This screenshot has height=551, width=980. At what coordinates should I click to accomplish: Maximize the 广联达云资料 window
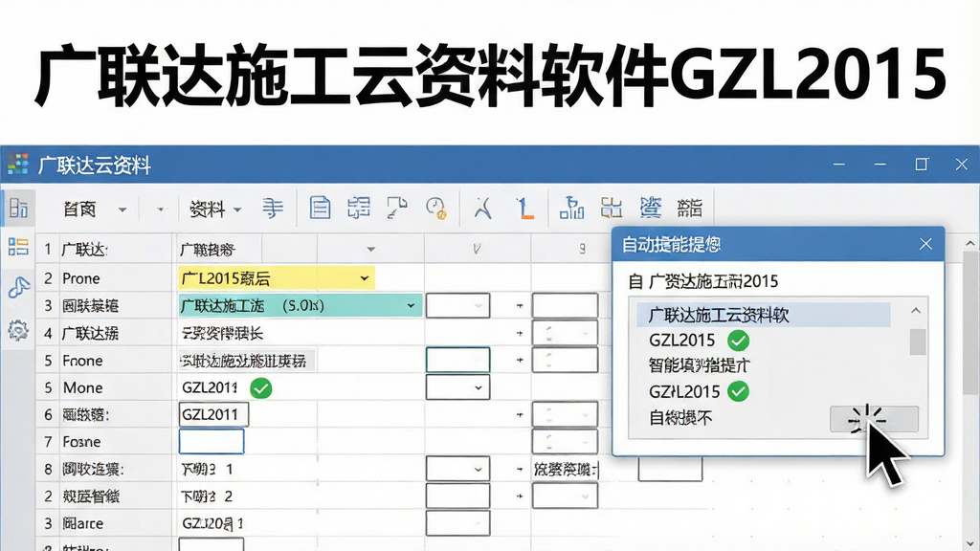[x=922, y=165]
